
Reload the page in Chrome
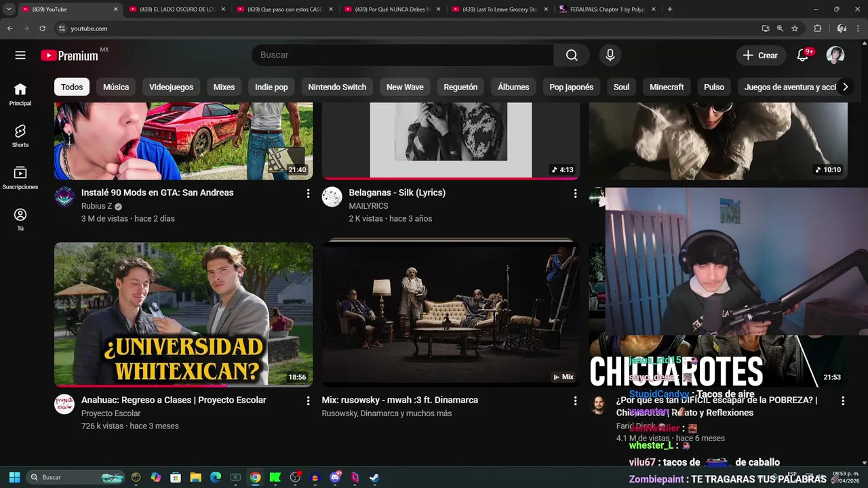(42, 28)
